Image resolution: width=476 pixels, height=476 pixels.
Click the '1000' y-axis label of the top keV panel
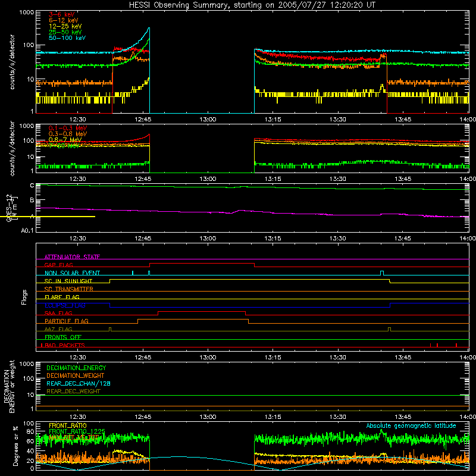27,12
